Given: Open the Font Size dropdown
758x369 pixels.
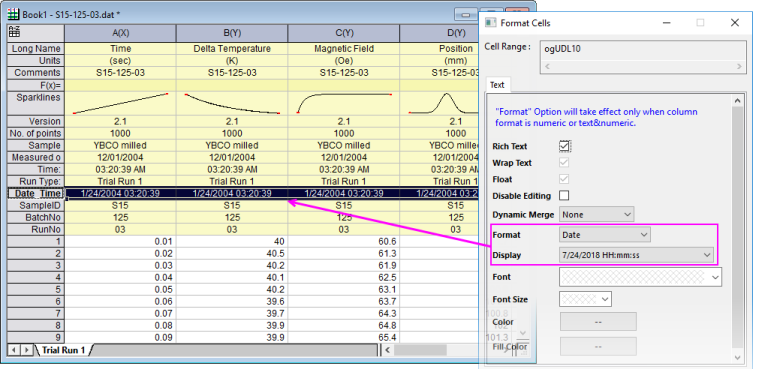Looking at the screenshot, I should 585,299.
